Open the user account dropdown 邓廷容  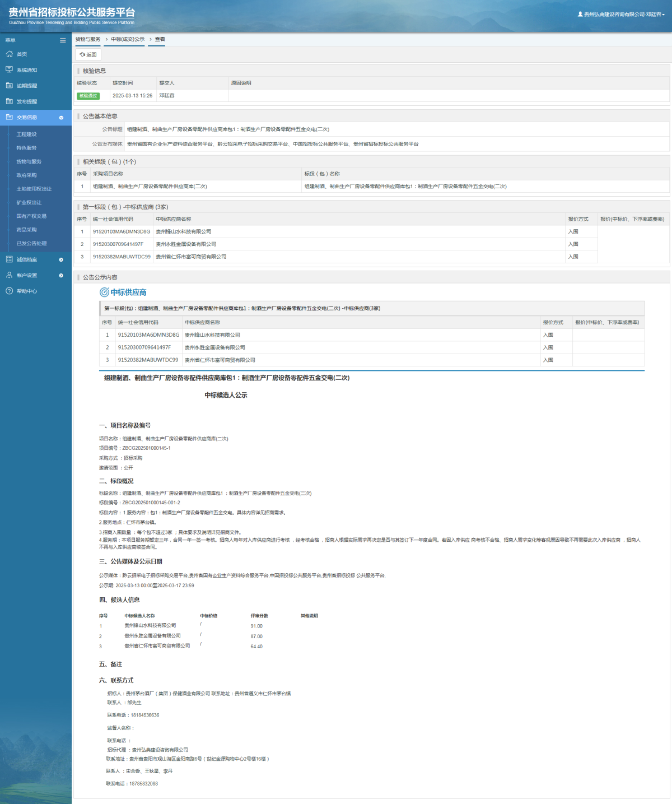click(622, 15)
